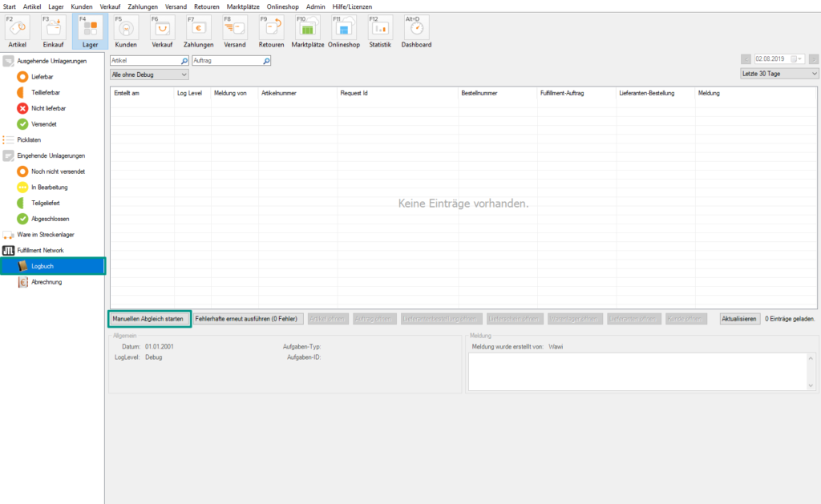
Task: Open the Marktplätze toolbar icon
Action: point(309,30)
